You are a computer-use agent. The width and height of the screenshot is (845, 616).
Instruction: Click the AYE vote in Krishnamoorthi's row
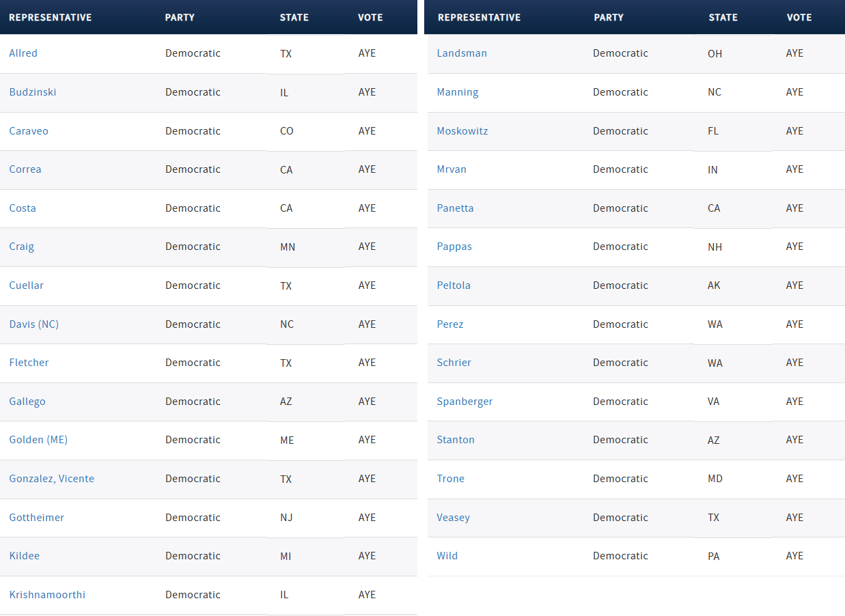point(367,595)
